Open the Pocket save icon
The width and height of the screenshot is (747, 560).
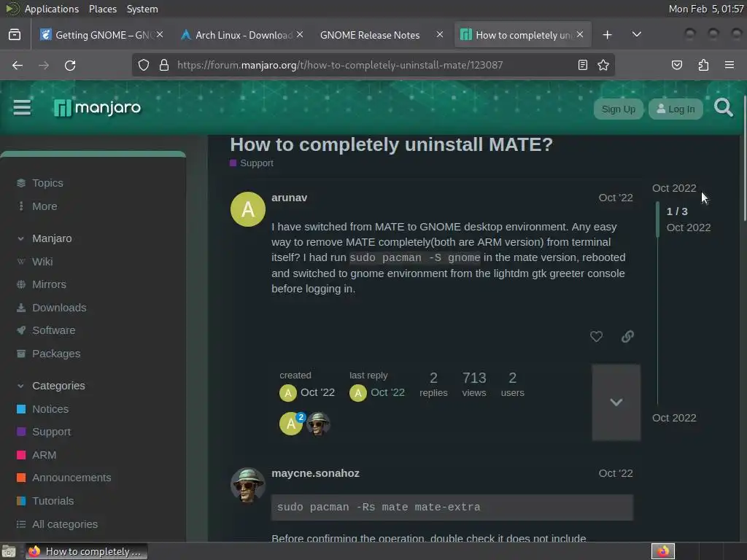[x=676, y=65]
